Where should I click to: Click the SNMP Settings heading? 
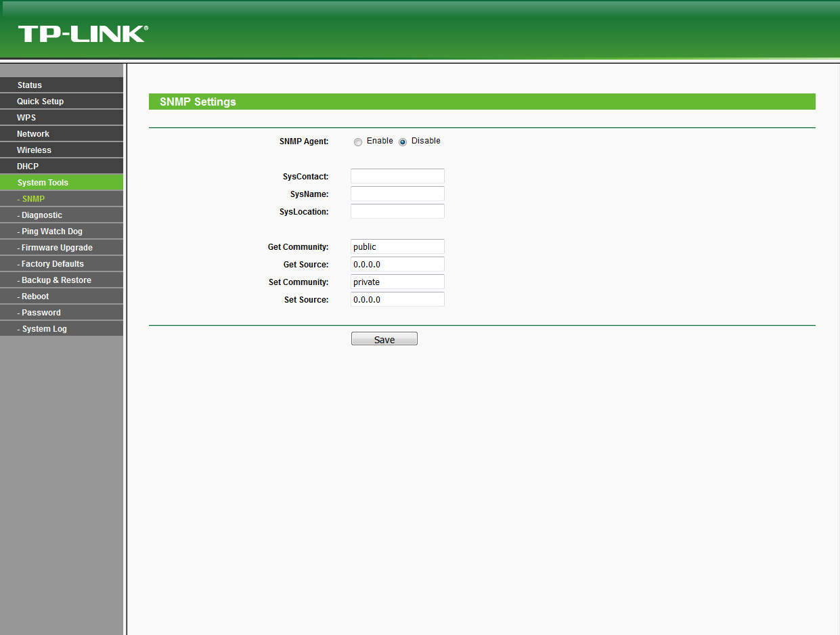198,102
